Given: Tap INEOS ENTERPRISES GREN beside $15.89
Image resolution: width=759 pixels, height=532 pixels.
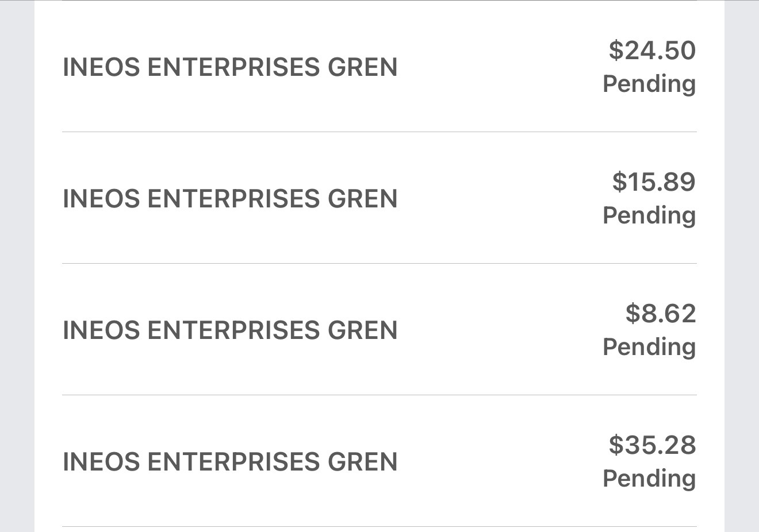Looking at the screenshot, I should (x=230, y=199).
